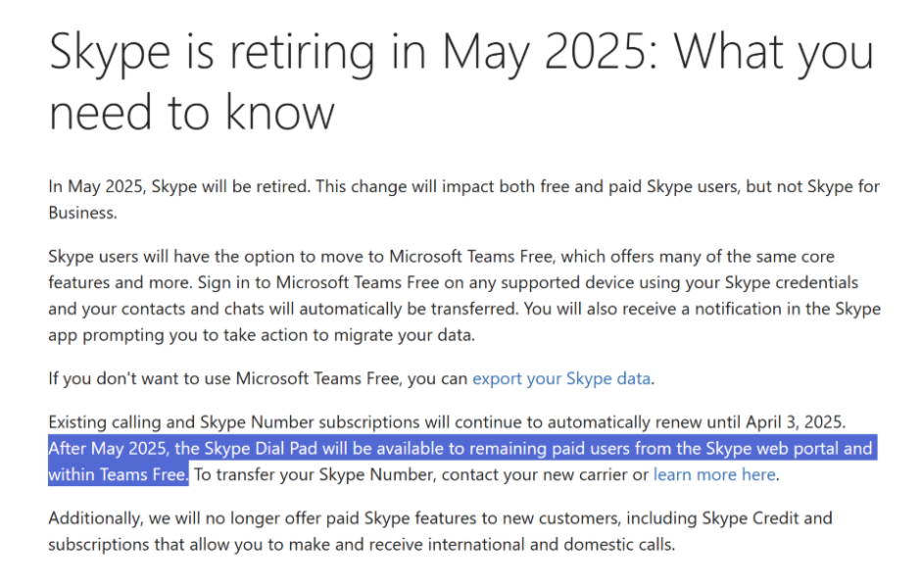Image resolution: width=921 pixels, height=588 pixels.
Task: Click "Existing calling and Skype Number subscriptions" text
Action: coord(234,422)
